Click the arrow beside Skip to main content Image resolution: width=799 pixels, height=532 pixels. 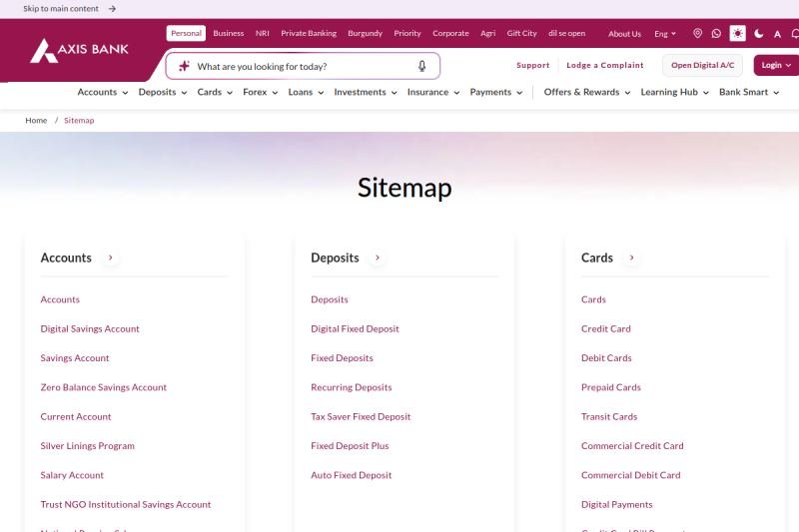(112, 9)
